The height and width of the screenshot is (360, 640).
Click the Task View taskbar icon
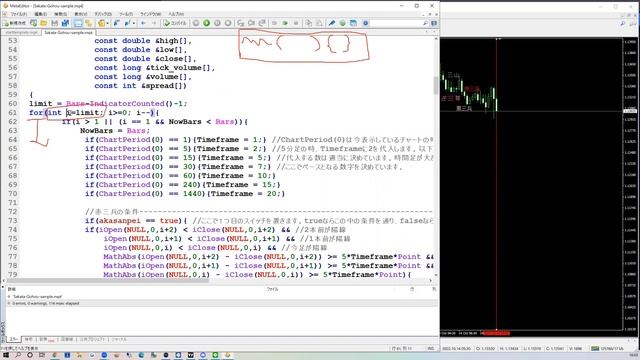tap(42, 356)
